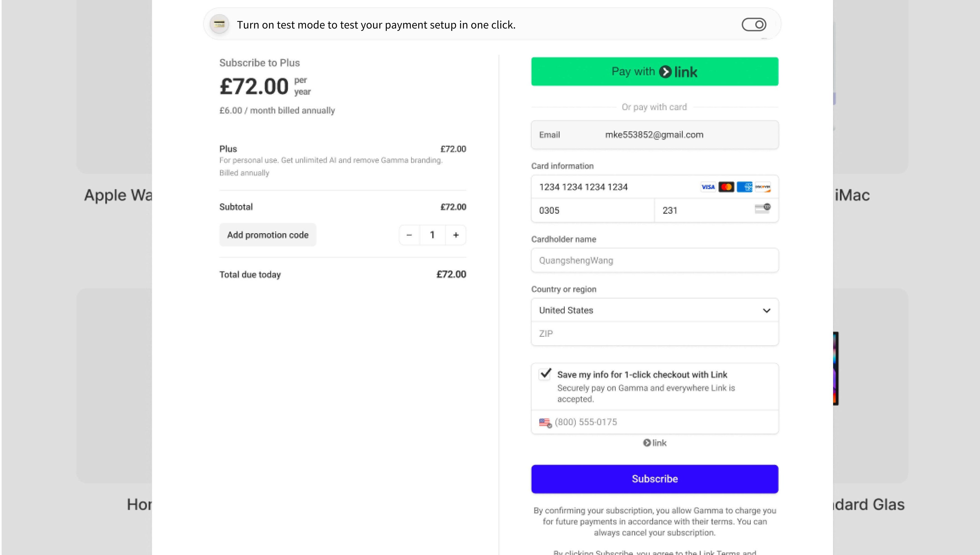Click the blue Subscribe button
This screenshot has height=555, width=980.
coord(654,479)
